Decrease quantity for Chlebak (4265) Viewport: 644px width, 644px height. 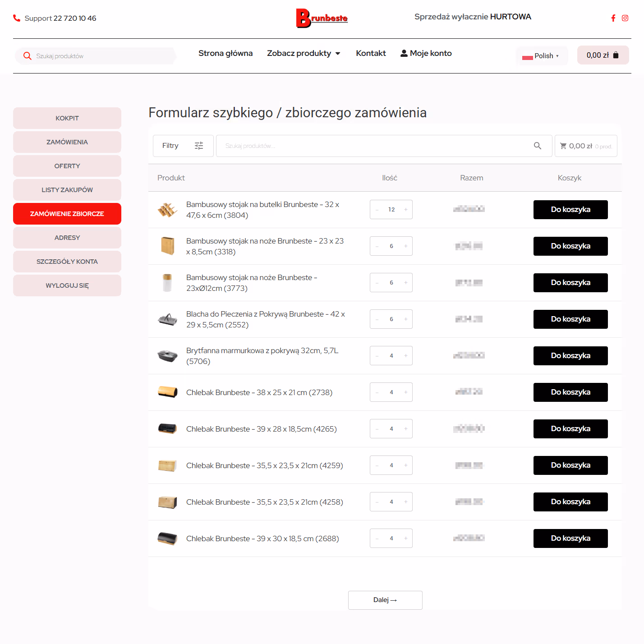[377, 429]
